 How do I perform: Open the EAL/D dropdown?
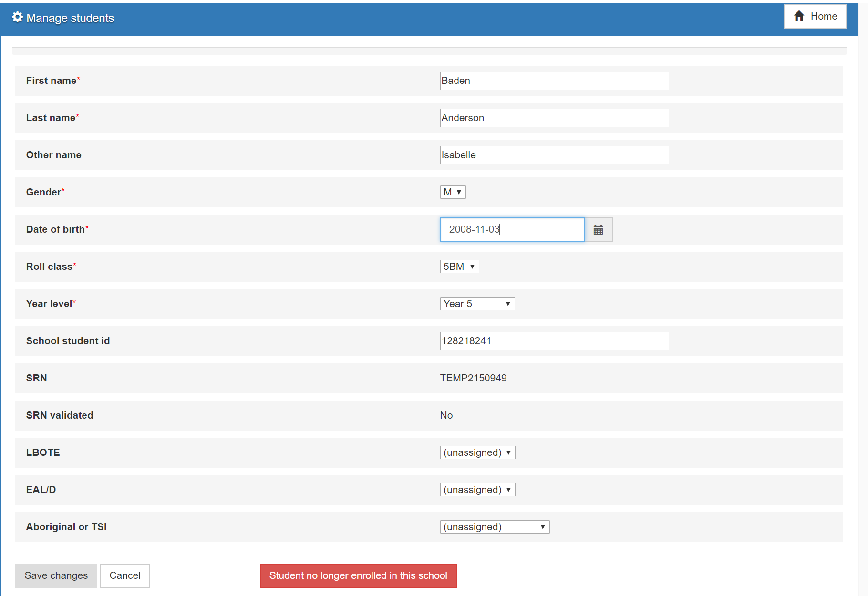coord(477,490)
